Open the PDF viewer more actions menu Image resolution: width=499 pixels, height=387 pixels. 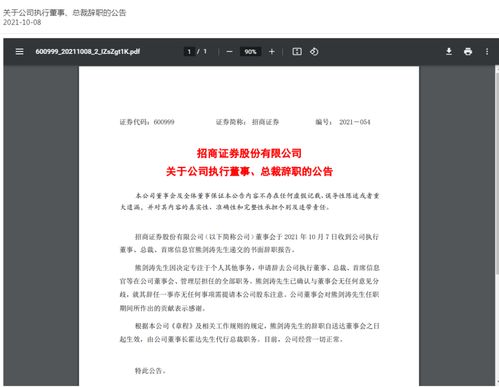(x=487, y=52)
